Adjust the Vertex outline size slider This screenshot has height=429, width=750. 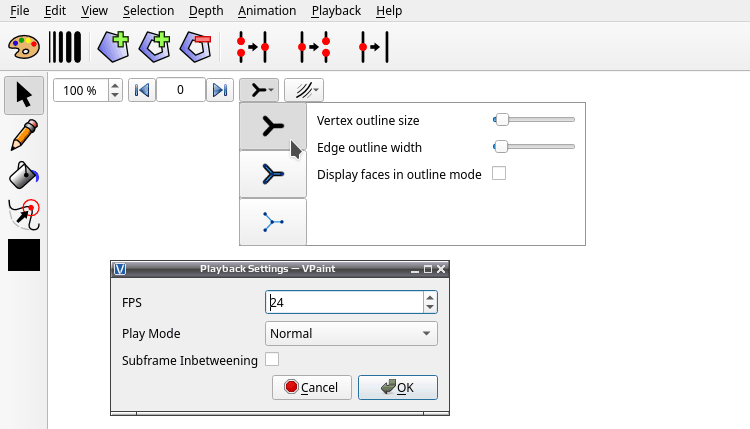pos(534,120)
